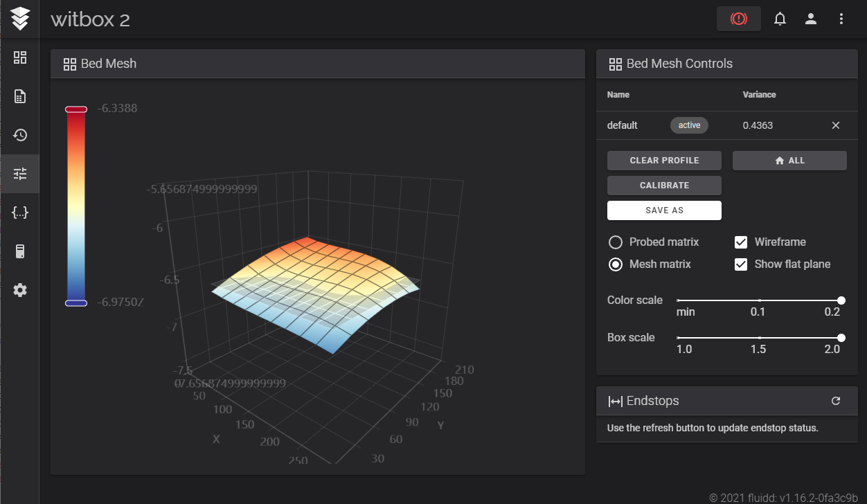Click the Bed Mesh Controls grid icon
This screenshot has height=504, width=867.
click(615, 64)
